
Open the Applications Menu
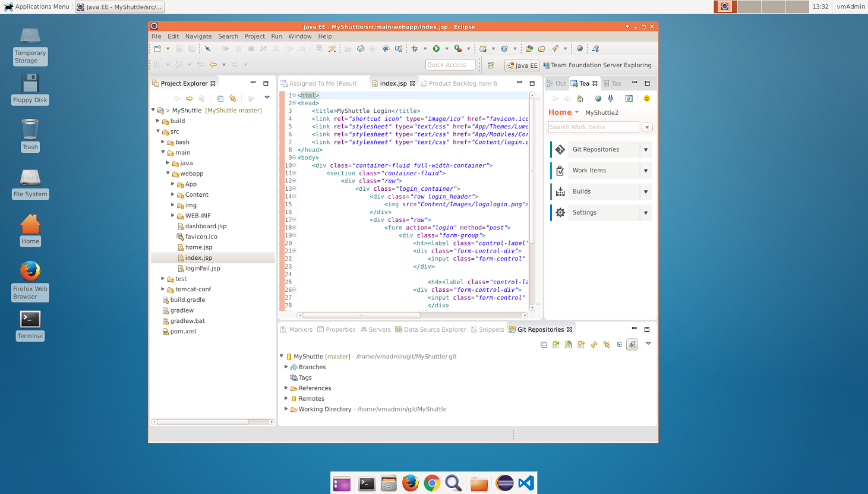pos(36,7)
